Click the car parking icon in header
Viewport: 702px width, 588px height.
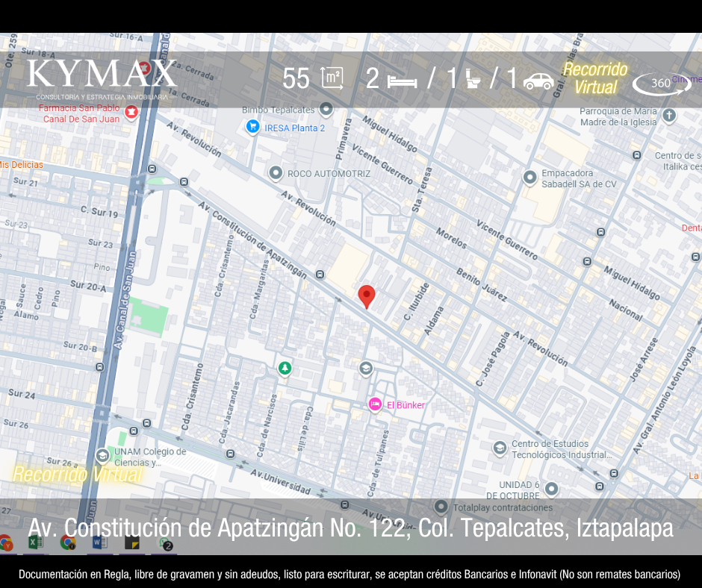pyautogui.click(x=538, y=80)
